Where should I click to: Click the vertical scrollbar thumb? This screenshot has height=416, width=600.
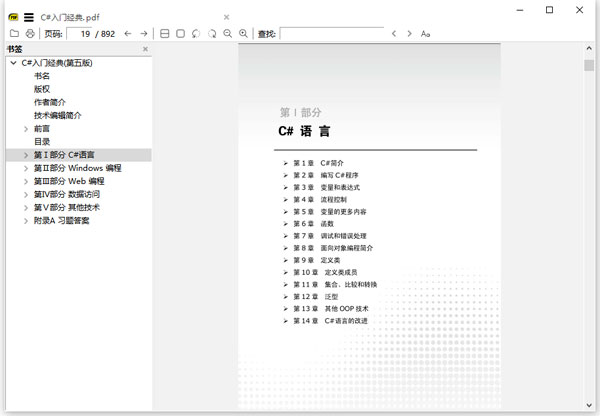pos(589,65)
